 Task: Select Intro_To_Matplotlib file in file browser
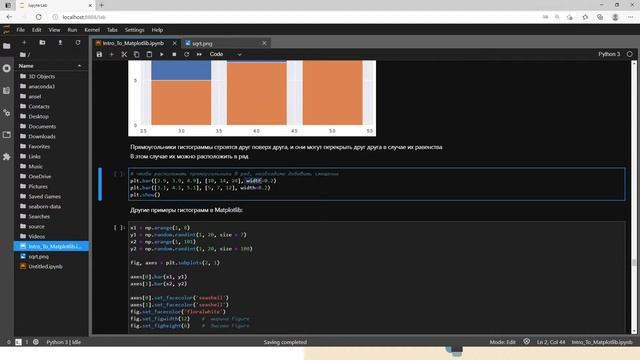[51, 247]
